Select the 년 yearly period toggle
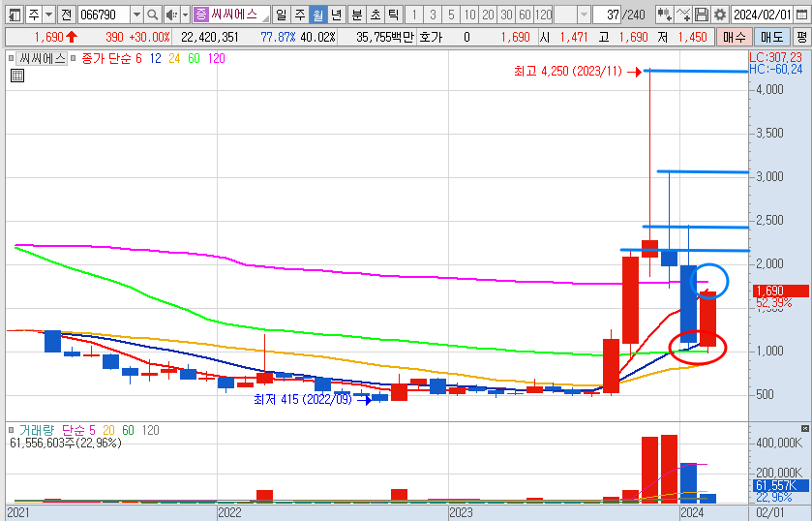Image resolution: width=812 pixels, height=521 pixels. [x=337, y=15]
